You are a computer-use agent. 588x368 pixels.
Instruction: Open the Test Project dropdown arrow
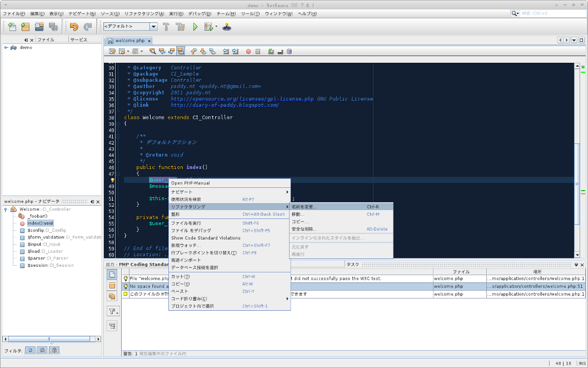pos(216,27)
